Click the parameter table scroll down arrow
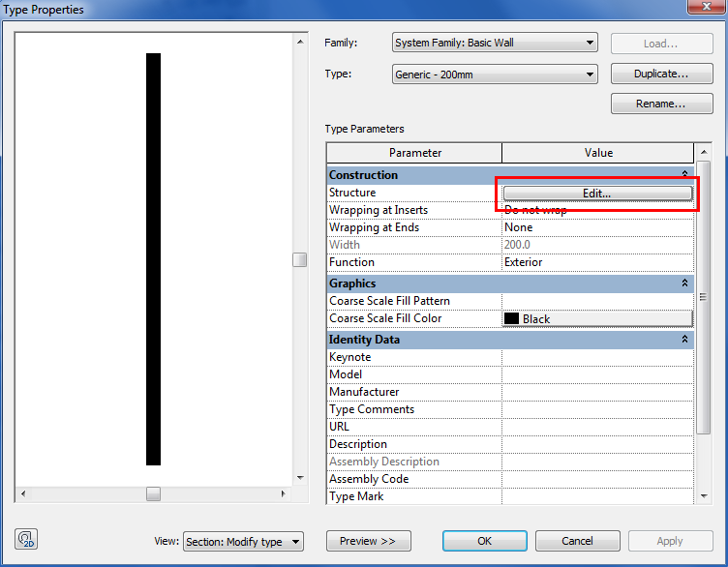728x567 pixels. click(704, 496)
